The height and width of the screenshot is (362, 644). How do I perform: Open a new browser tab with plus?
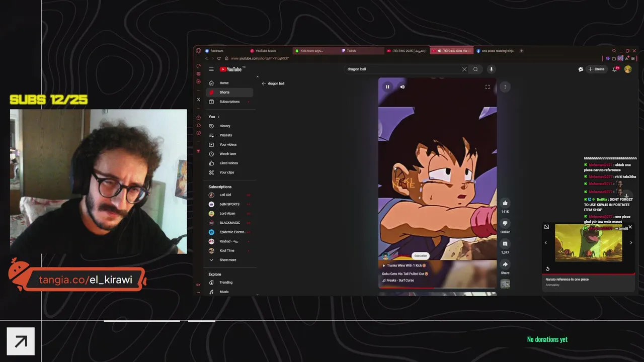521,51
